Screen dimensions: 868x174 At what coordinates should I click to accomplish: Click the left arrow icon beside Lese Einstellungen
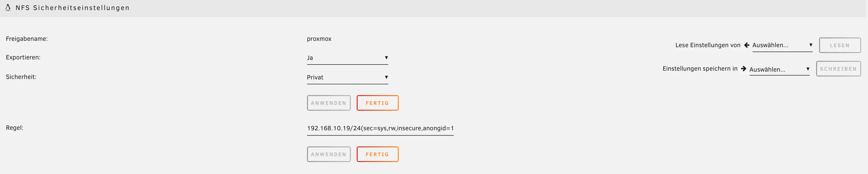pyautogui.click(x=747, y=45)
